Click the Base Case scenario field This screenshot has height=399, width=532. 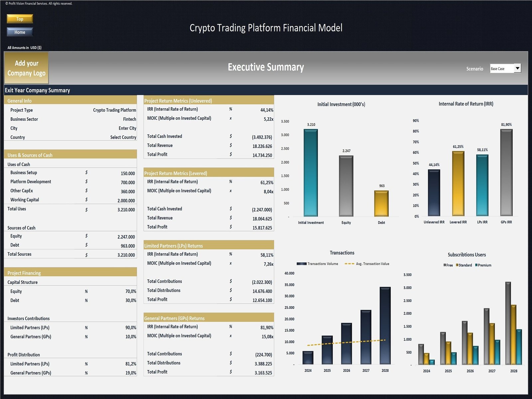[x=501, y=68]
